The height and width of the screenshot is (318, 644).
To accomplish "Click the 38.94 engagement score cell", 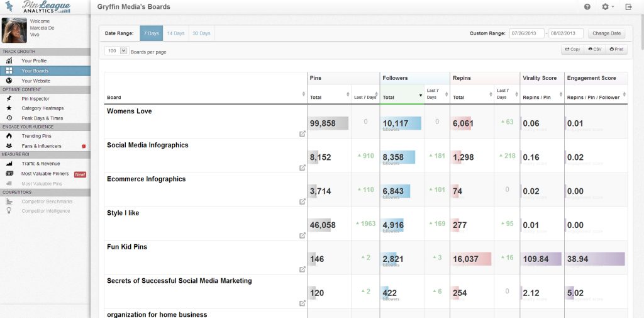I will click(596, 259).
